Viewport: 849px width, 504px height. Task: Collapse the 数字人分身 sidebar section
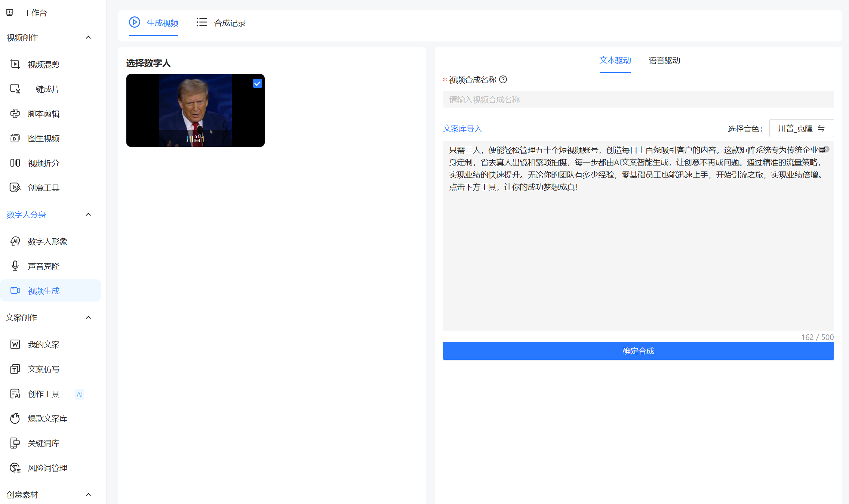point(88,214)
